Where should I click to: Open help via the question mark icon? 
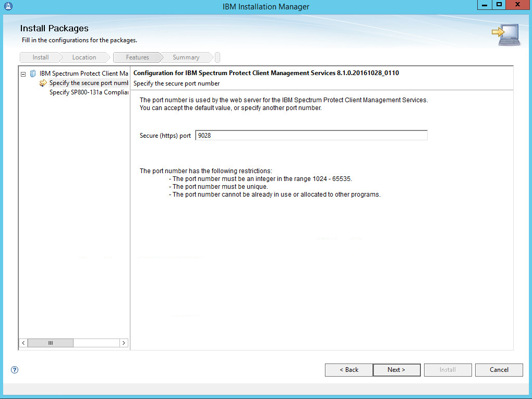coord(15,370)
